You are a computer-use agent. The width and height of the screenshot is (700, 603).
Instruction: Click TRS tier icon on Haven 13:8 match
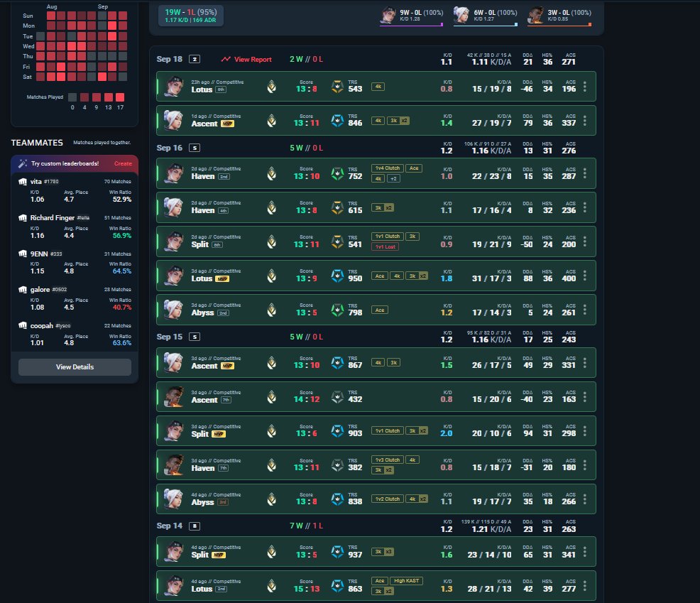337,207
